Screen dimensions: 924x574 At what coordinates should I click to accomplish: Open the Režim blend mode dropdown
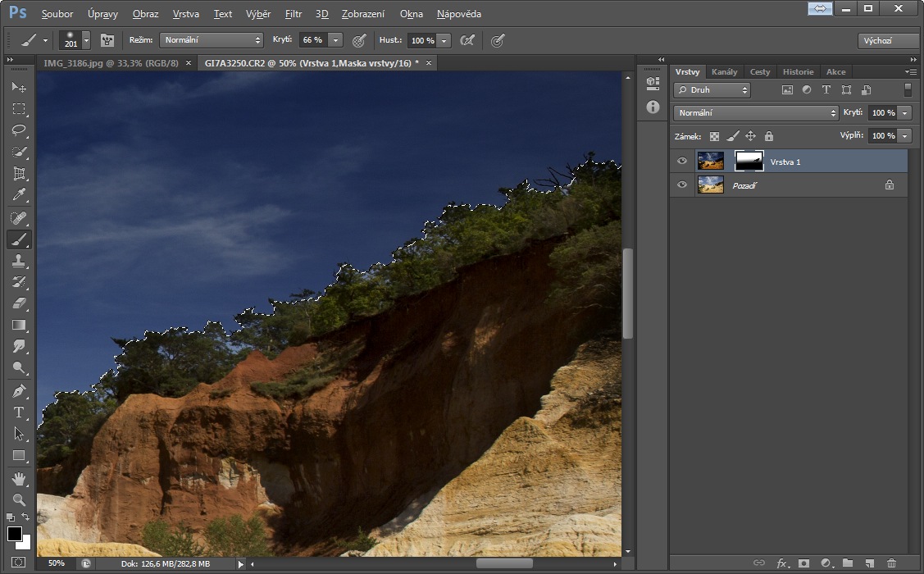click(x=211, y=40)
